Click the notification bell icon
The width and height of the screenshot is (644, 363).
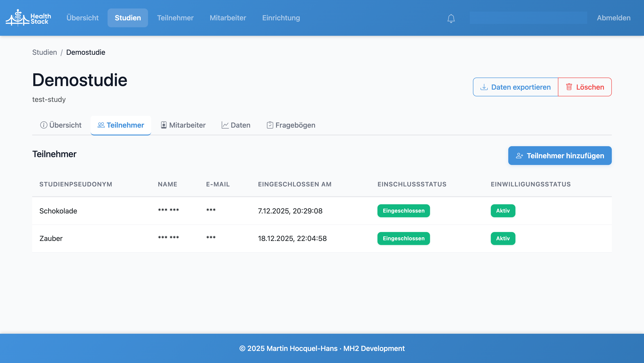coord(451,18)
